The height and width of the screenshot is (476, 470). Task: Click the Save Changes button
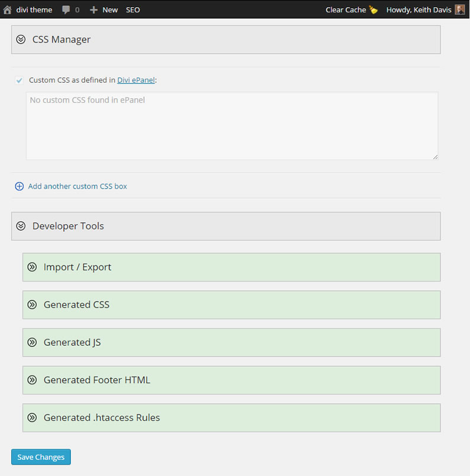(41, 457)
